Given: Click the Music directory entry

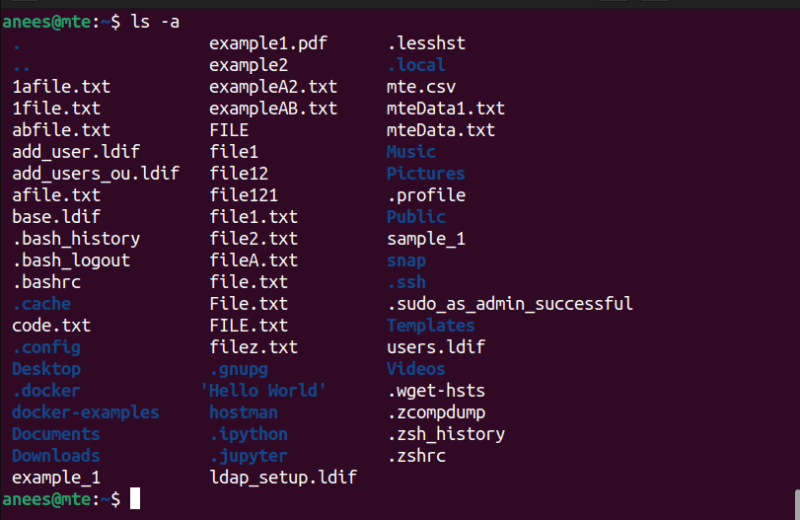Looking at the screenshot, I should [x=411, y=152].
